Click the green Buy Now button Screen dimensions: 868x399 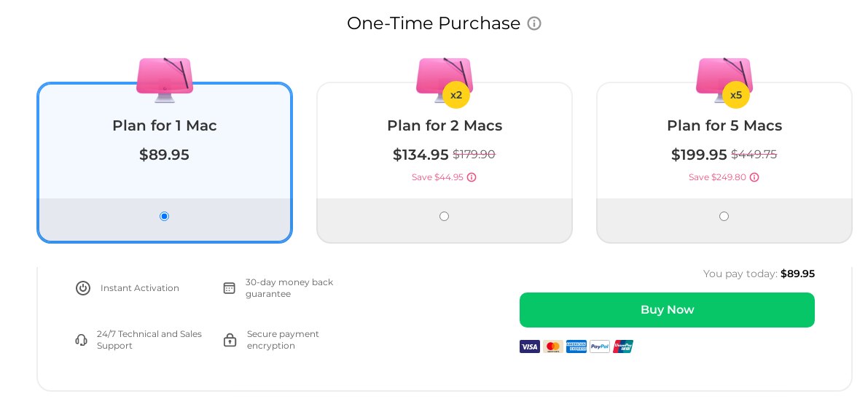(x=667, y=310)
